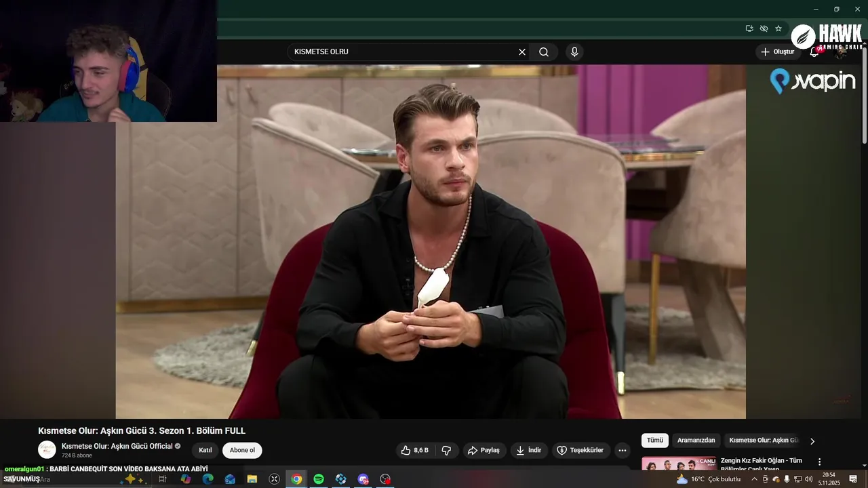Open the clock showing 20:54
This screenshot has height=488, width=868.
[829, 479]
